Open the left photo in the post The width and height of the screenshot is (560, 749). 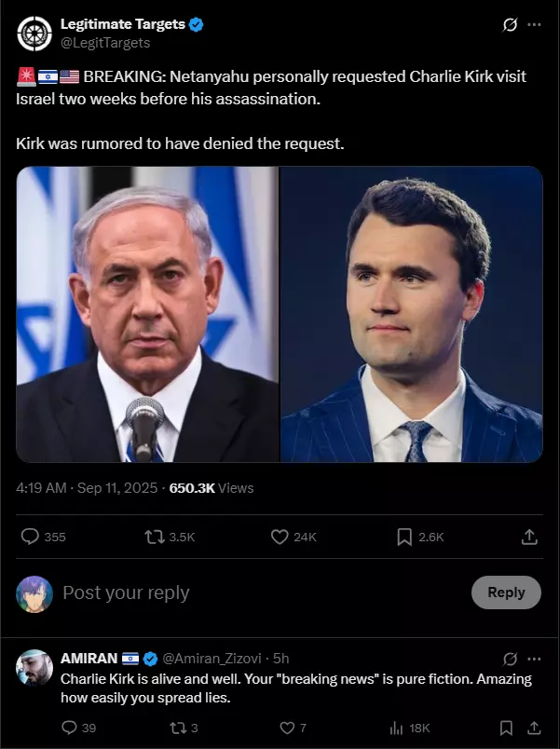[147, 314]
